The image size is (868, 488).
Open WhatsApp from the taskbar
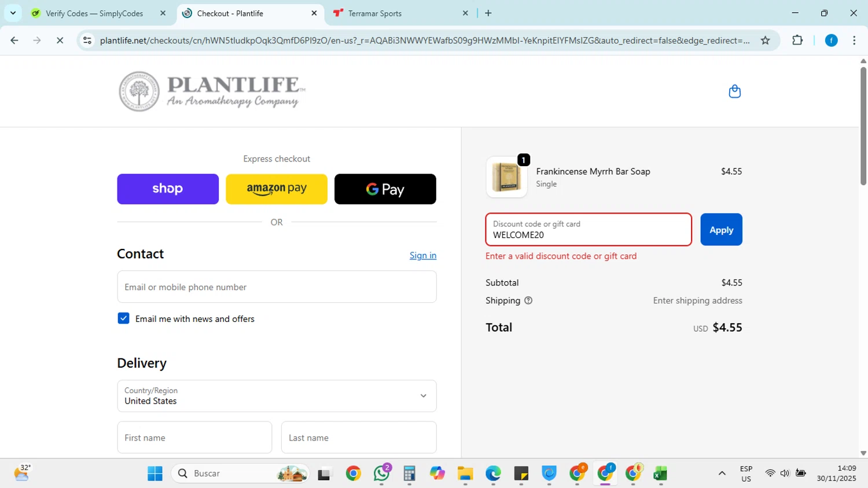click(x=381, y=473)
